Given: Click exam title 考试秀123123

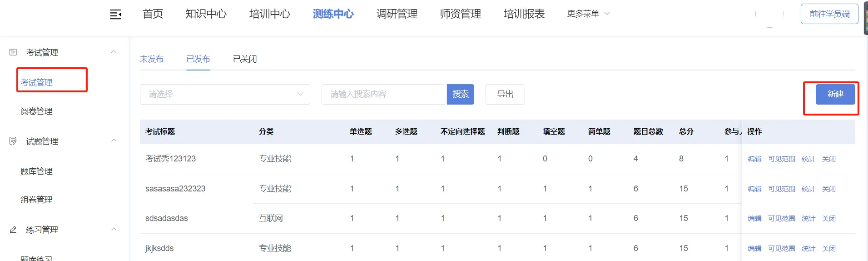Looking at the screenshot, I should point(170,159).
